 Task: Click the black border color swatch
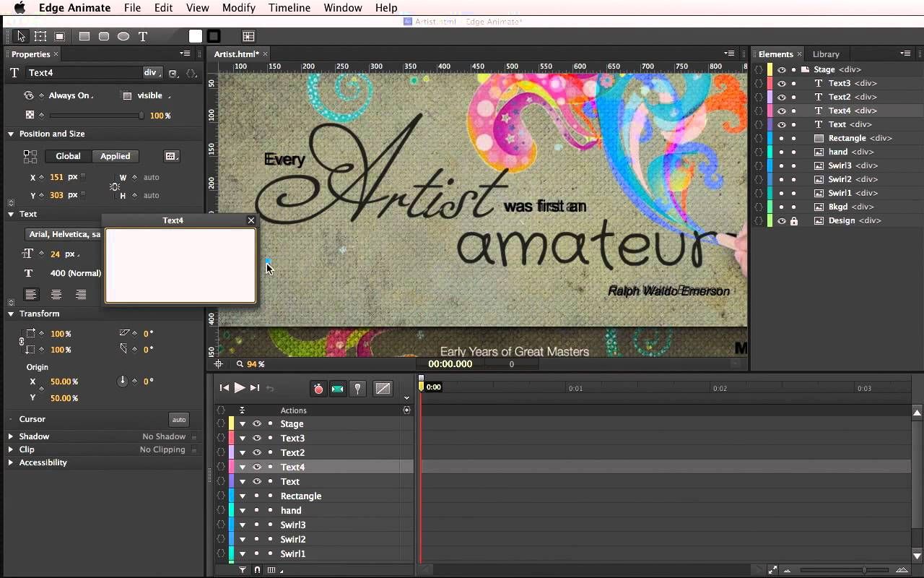214,36
